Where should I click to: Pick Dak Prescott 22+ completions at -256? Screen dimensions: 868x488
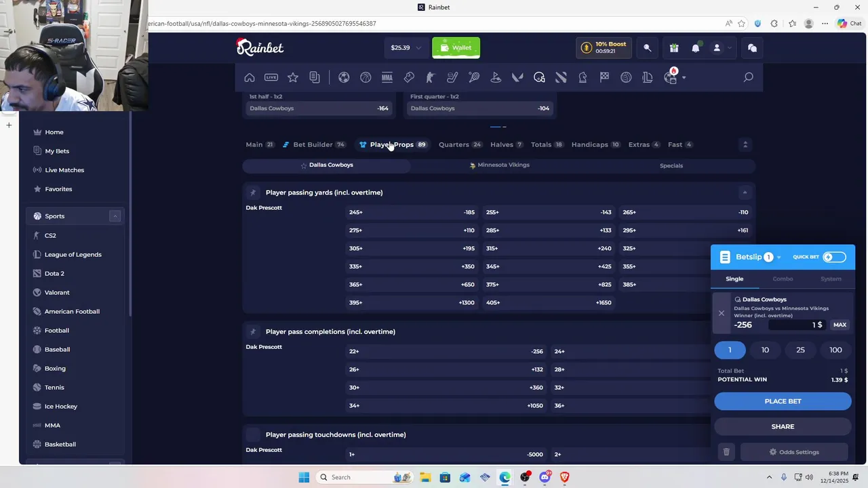point(446,351)
